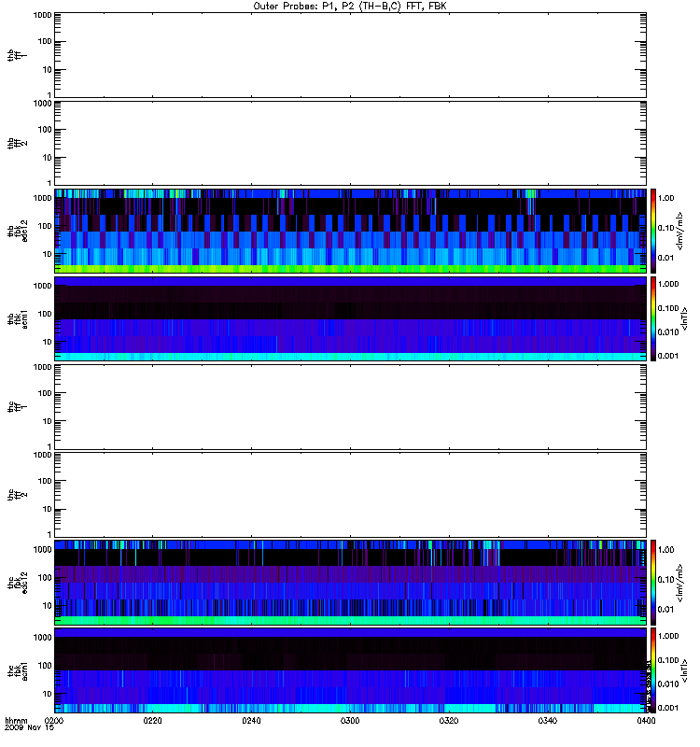The width and height of the screenshot is (700, 747).
Task: Click the 100 tick label of thb fbk scm1 panel
Action: tap(45, 314)
